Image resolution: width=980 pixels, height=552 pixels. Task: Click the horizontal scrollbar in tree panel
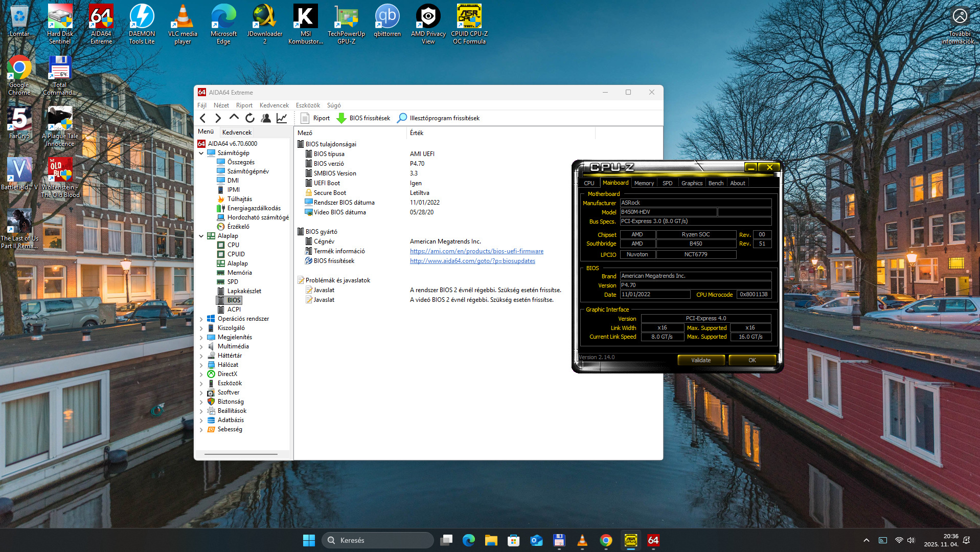(241, 454)
